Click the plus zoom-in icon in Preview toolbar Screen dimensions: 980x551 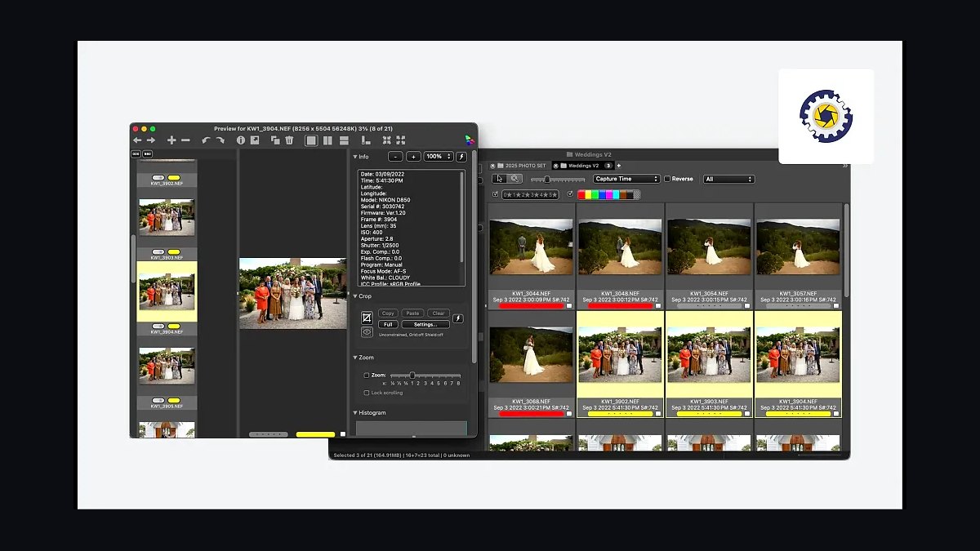point(171,140)
